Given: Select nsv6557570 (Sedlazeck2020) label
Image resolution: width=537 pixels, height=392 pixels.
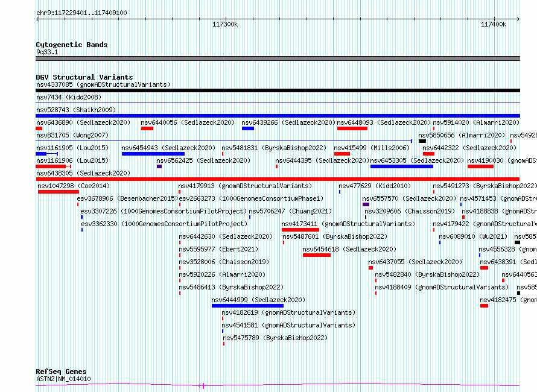Looking at the screenshot, I should click(409, 198).
